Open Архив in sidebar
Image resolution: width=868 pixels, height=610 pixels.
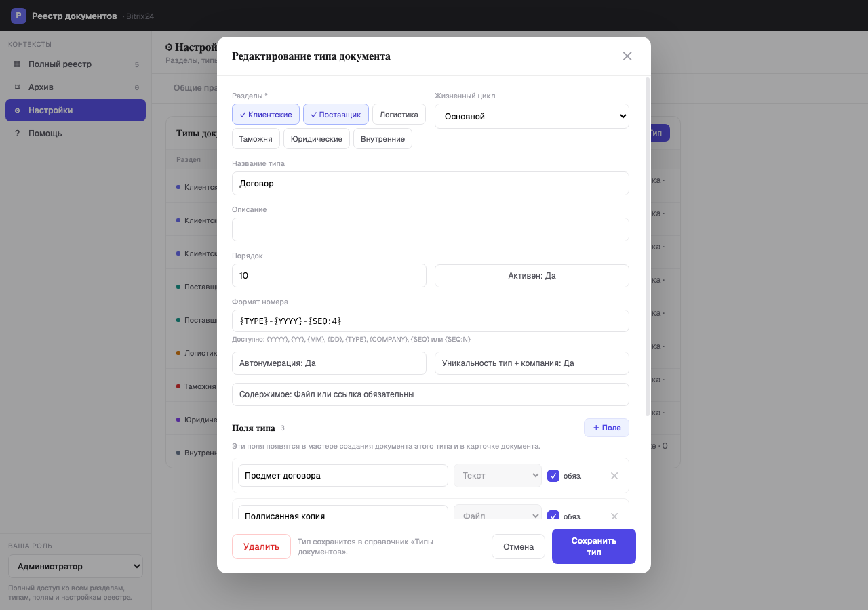75,87
